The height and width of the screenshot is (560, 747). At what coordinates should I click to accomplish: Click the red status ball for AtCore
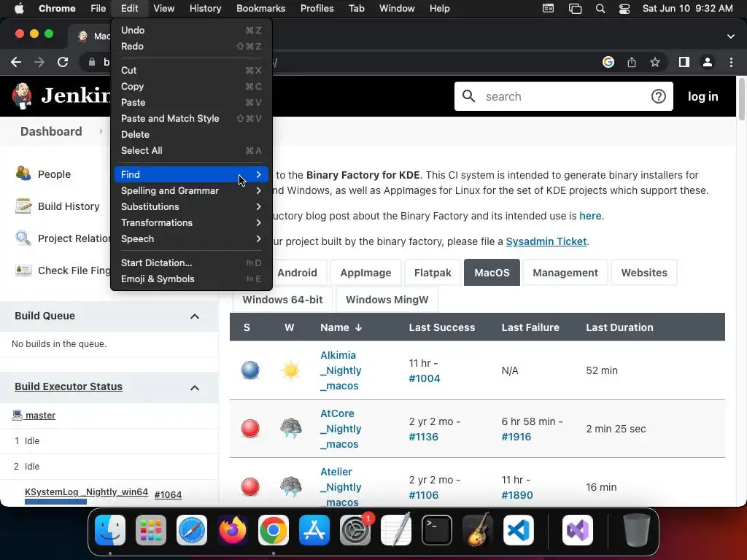coord(250,429)
